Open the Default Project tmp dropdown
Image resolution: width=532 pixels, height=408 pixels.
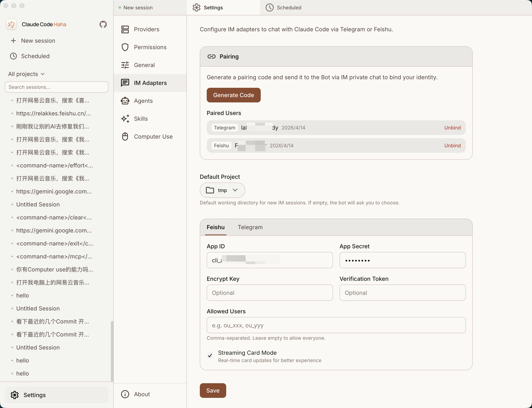(x=222, y=190)
